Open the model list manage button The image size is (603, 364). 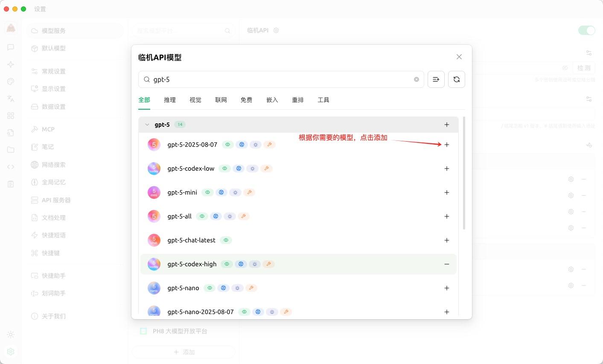point(436,79)
